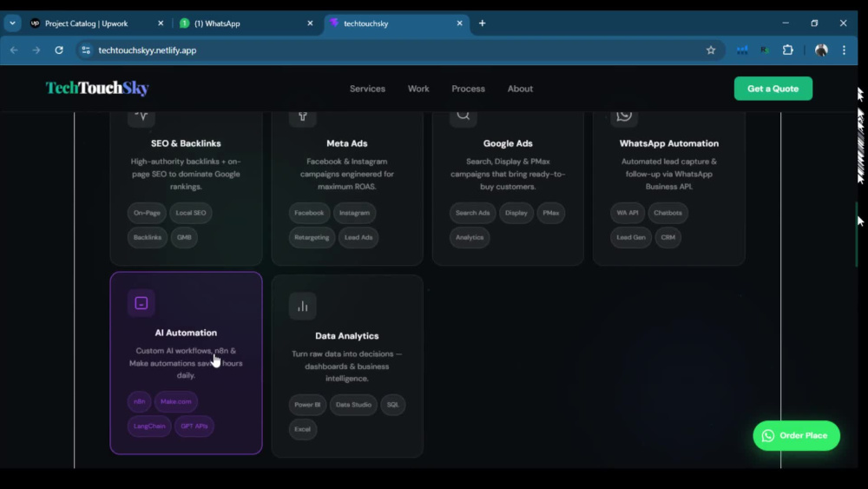Screen dimensions: 868x489
Task: Bookmark this page with the star icon
Action: click(711, 50)
